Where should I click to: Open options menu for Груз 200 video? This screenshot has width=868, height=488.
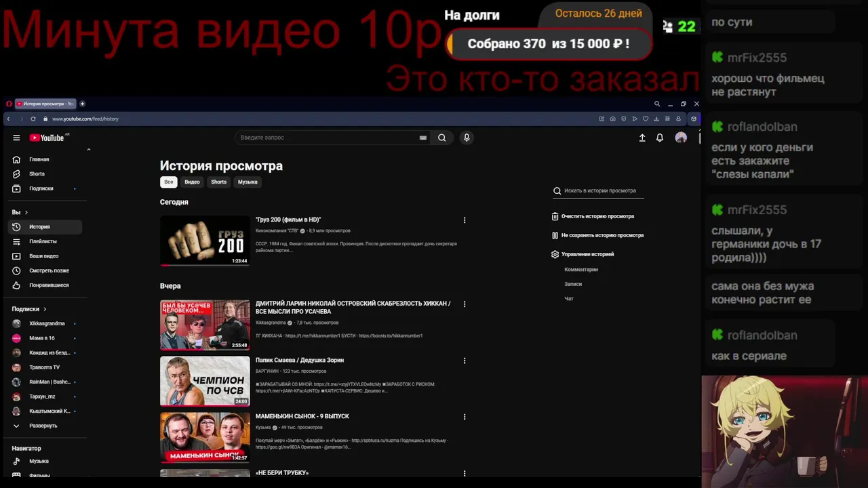(465, 220)
